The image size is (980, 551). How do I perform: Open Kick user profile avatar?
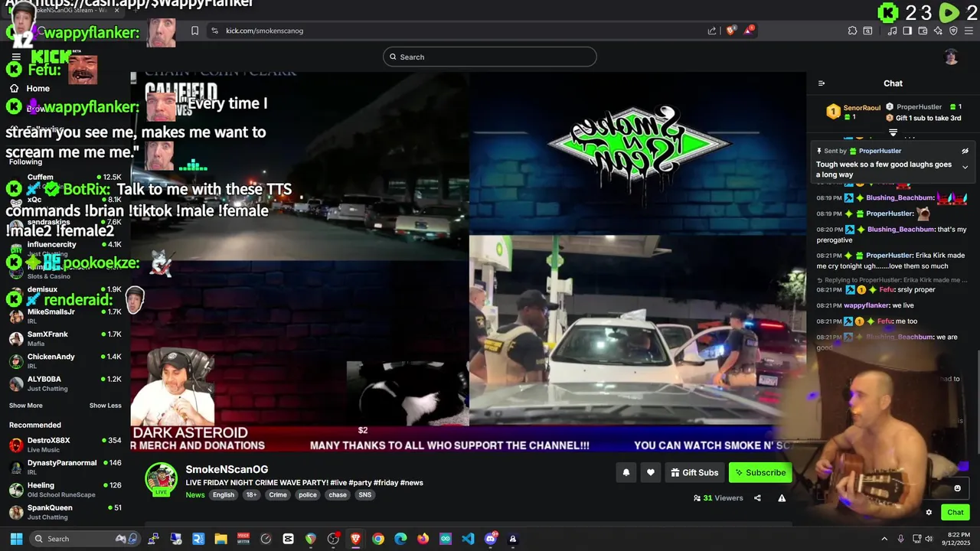[x=951, y=57]
